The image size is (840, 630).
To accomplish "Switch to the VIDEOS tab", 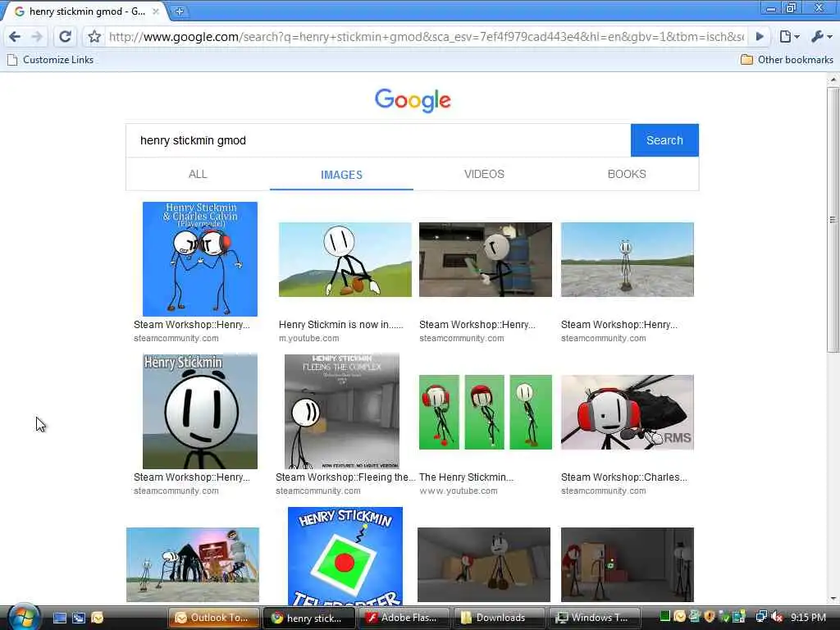I will pos(484,174).
